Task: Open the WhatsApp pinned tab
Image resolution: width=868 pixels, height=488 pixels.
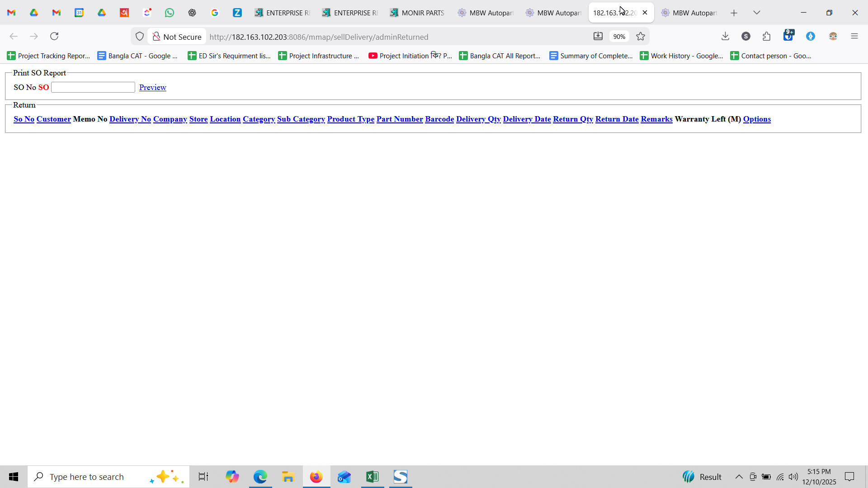Action: click(x=170, y=13)
